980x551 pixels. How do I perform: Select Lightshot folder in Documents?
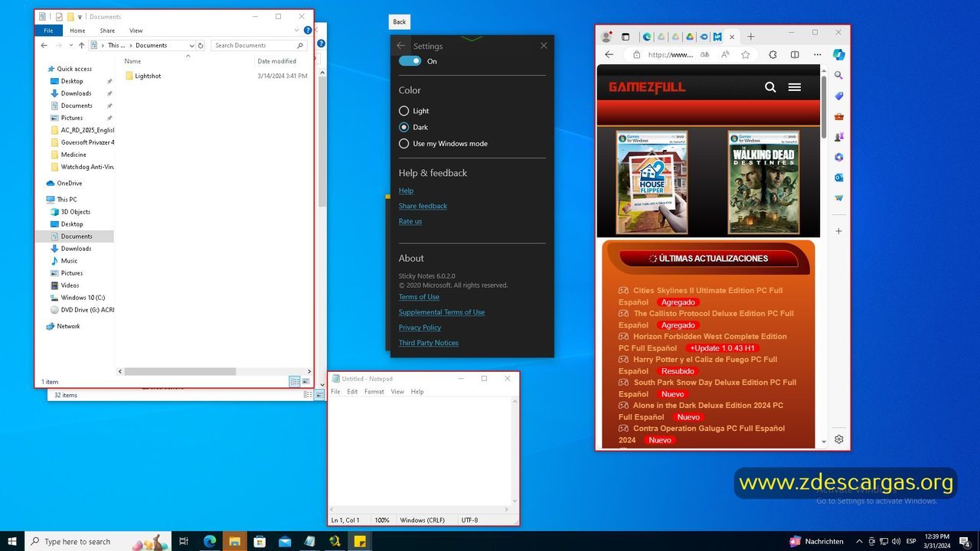tap(148, 76)
